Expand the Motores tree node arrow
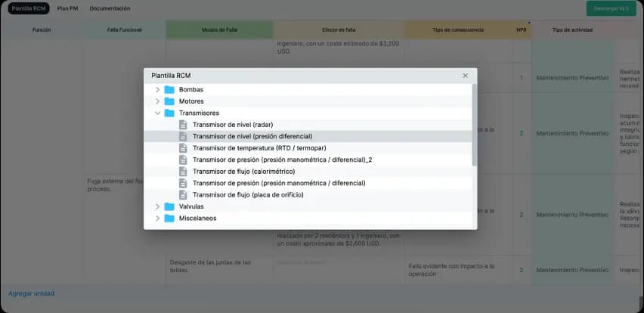This screenshot has width=644, height=313. pyautogui.click(x=157, y=101)
